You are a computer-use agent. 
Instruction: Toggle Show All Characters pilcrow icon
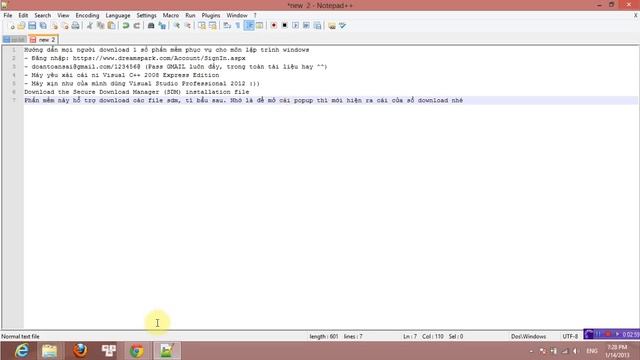tap(238, 26)
